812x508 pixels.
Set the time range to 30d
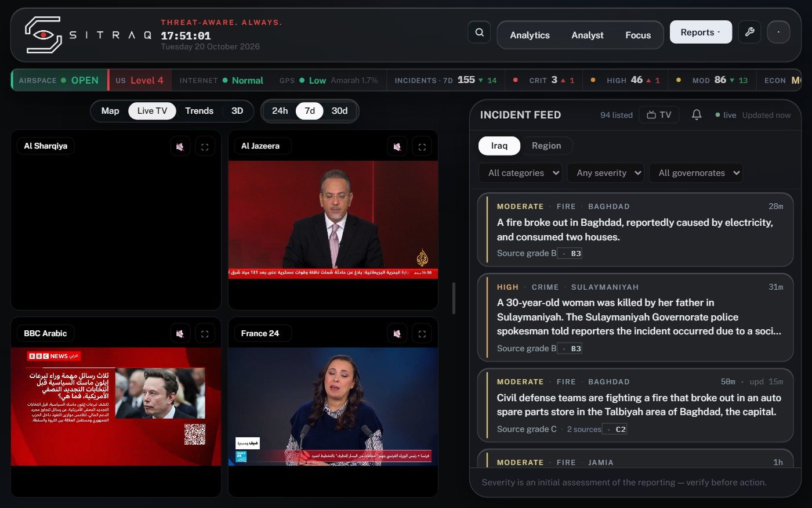coord(339,111)
